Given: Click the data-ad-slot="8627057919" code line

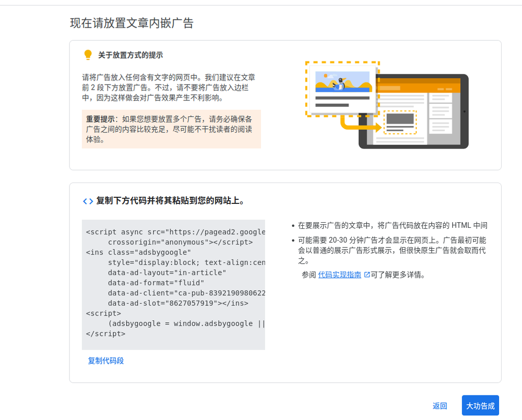Looking at the screenshot, I should coord(178,303).
